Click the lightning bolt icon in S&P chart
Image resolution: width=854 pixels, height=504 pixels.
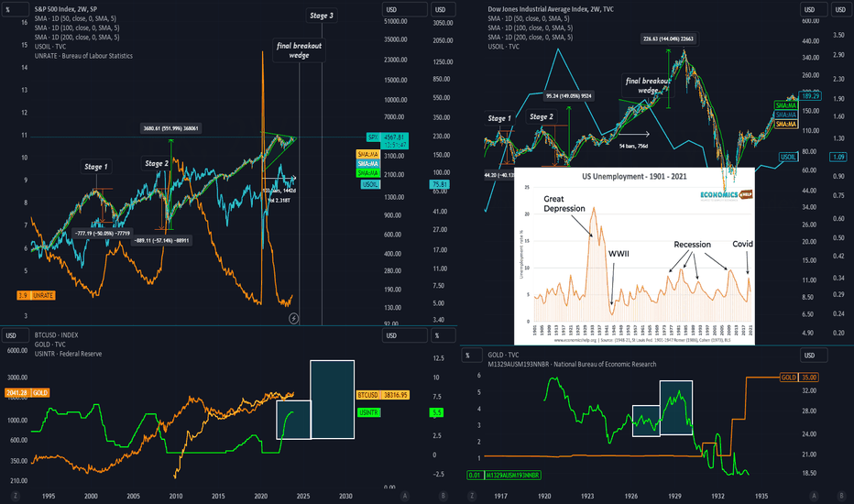click(293, 318)
